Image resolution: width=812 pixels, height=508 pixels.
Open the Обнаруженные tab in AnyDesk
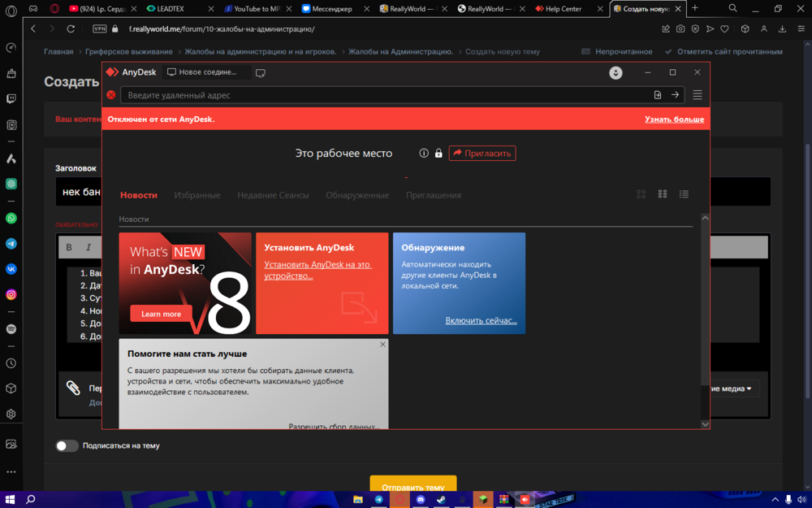click(357, 195)
